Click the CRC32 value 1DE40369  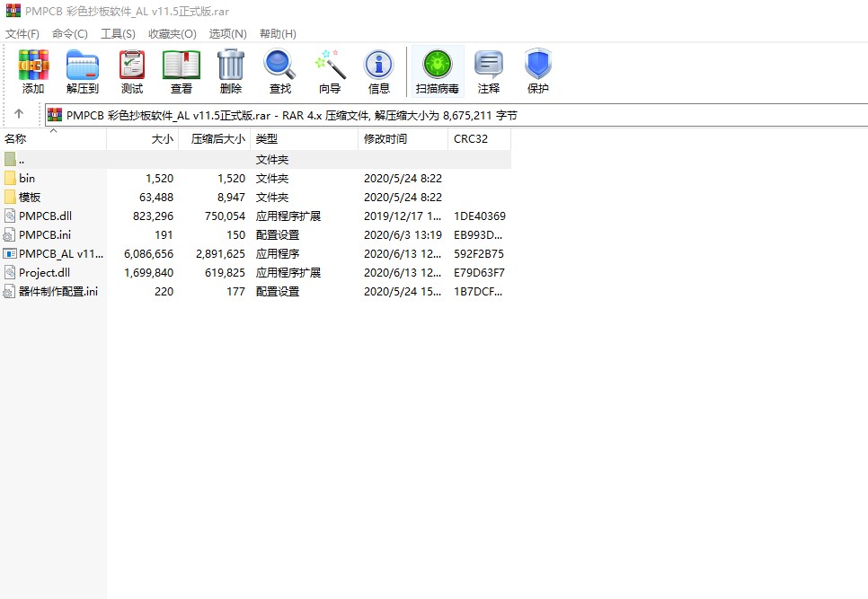click(480, 216)
